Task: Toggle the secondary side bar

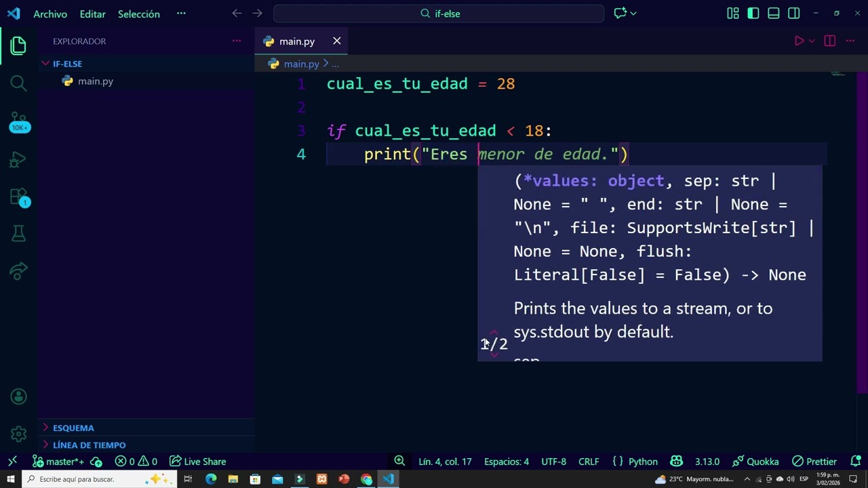Action: (794, 14)
